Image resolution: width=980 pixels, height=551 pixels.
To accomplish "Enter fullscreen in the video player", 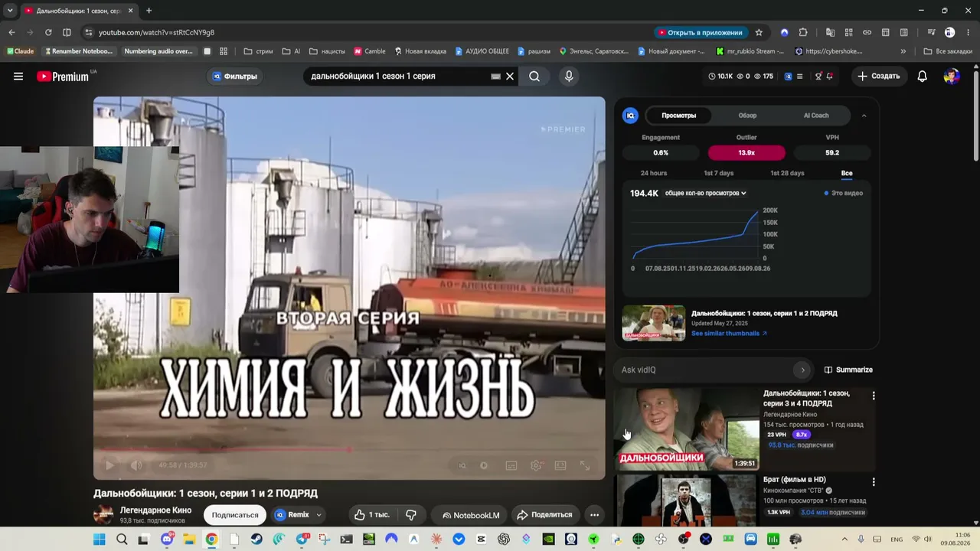I will pyautogui.click(x=585, y=465).
